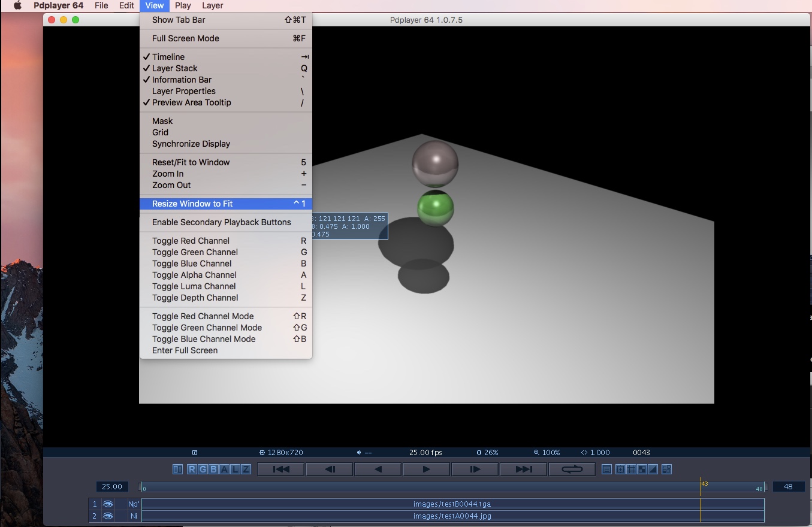Jump to first frame with rewind button
The height and width of the screenshot is (527, 812).
[x=281, y=470]
